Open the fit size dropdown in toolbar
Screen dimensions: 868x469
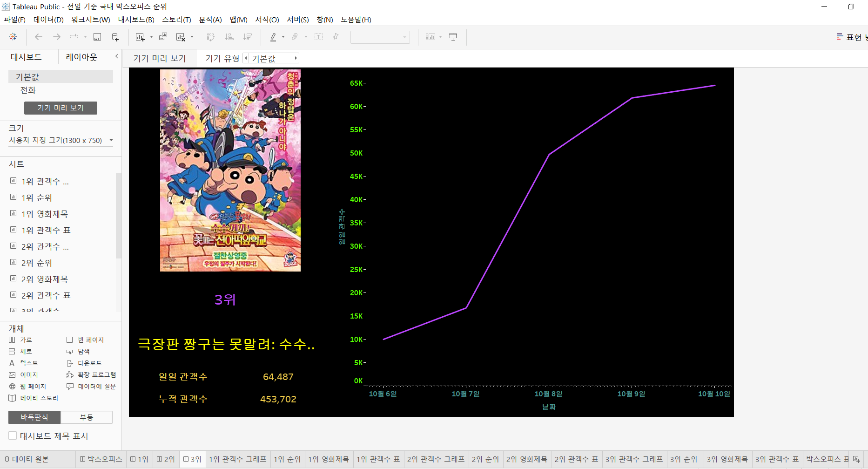[380, 37]
